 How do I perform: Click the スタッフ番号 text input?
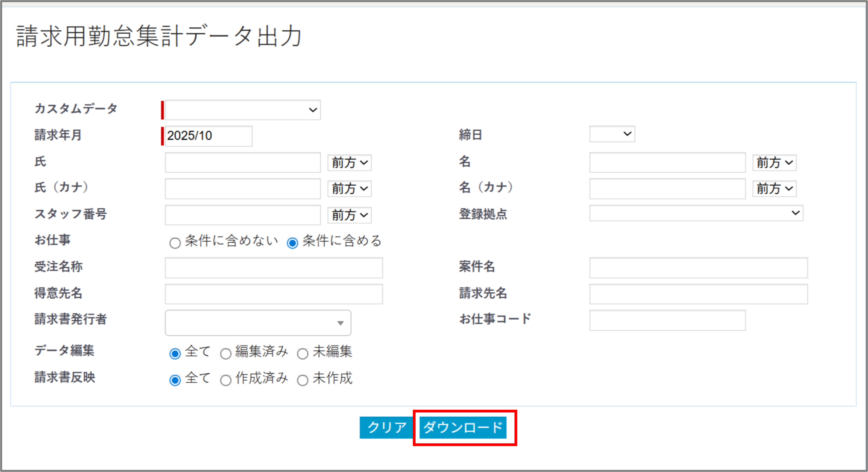243,215
